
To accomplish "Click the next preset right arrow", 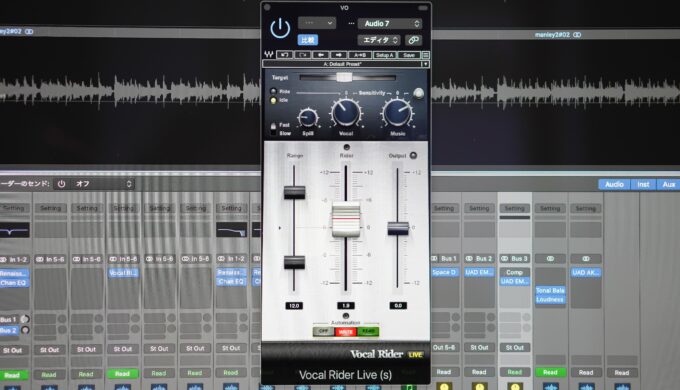I will (x=338, y=55).
